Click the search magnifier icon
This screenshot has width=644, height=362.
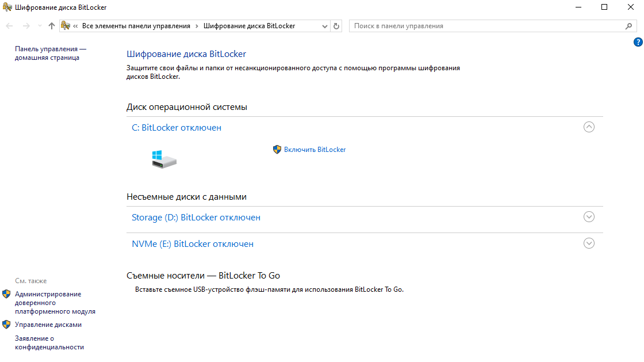628,26
